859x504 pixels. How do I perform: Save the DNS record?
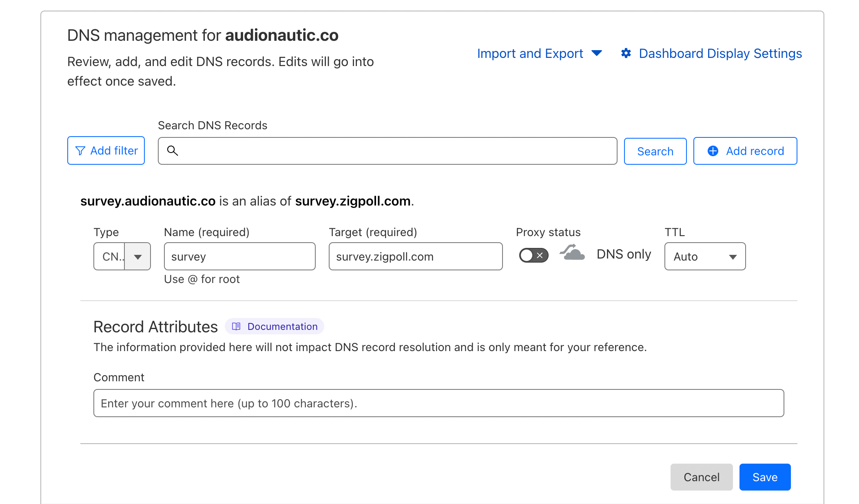pyautogui.click(x=765, y=477)
